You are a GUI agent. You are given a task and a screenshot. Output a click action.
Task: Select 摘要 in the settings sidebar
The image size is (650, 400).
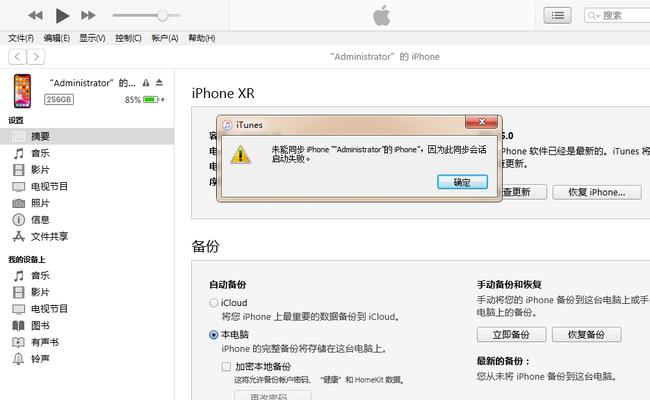[87, 136]
